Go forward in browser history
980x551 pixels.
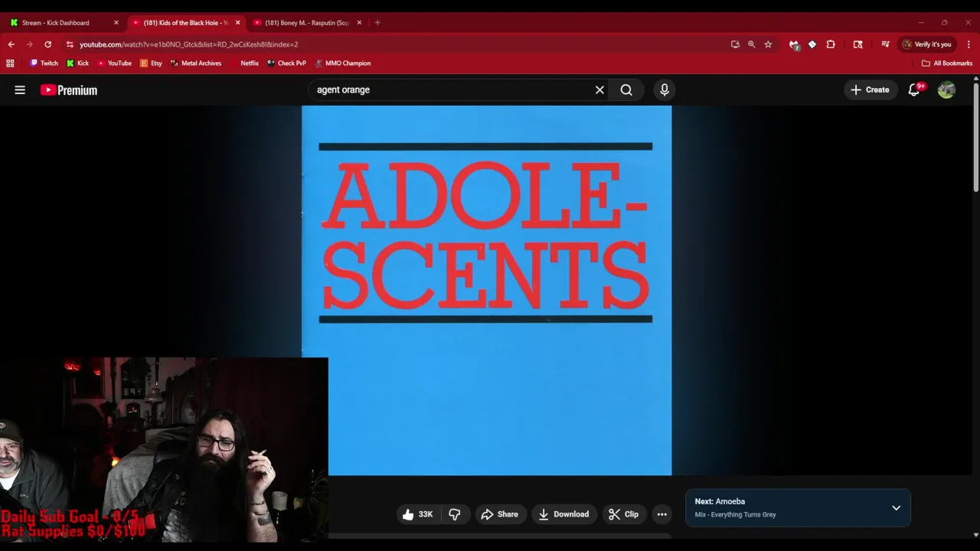click(x=29, y=44)
